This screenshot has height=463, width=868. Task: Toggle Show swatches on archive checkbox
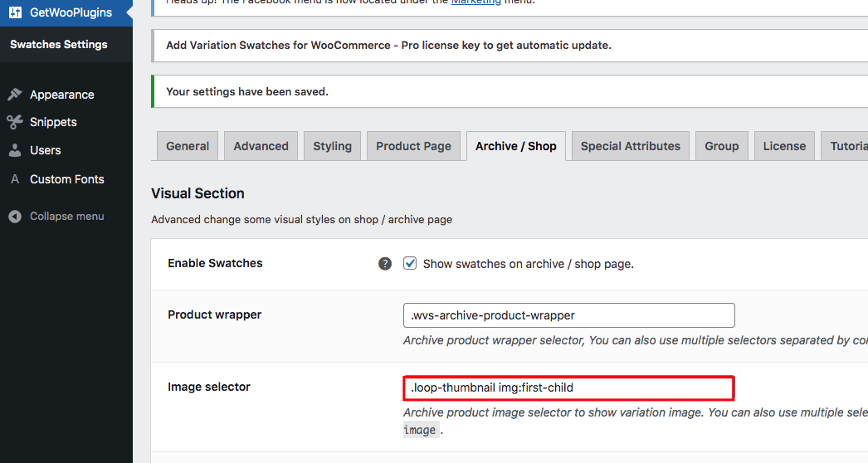click(x=410, y=263)
